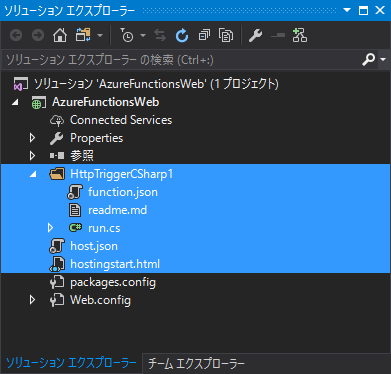Viewport: 391px width, 374px height.
Task: Select the 参照 label
Action: pyautogui.click(x=82, y=156)
